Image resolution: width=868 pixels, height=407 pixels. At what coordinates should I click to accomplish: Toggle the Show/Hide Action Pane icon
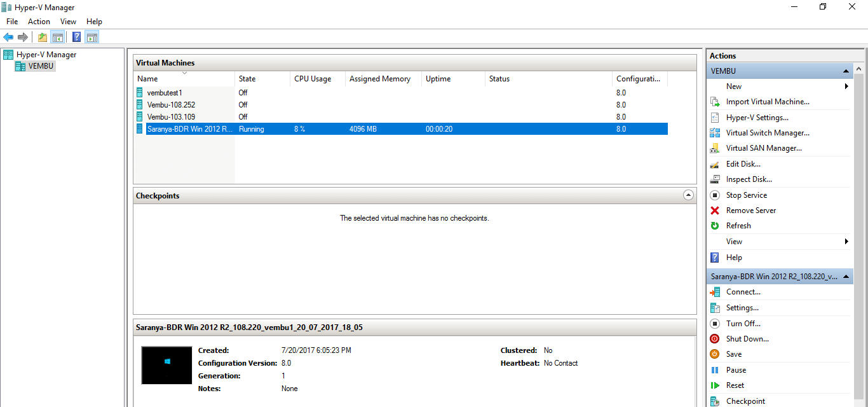(92, 37)
